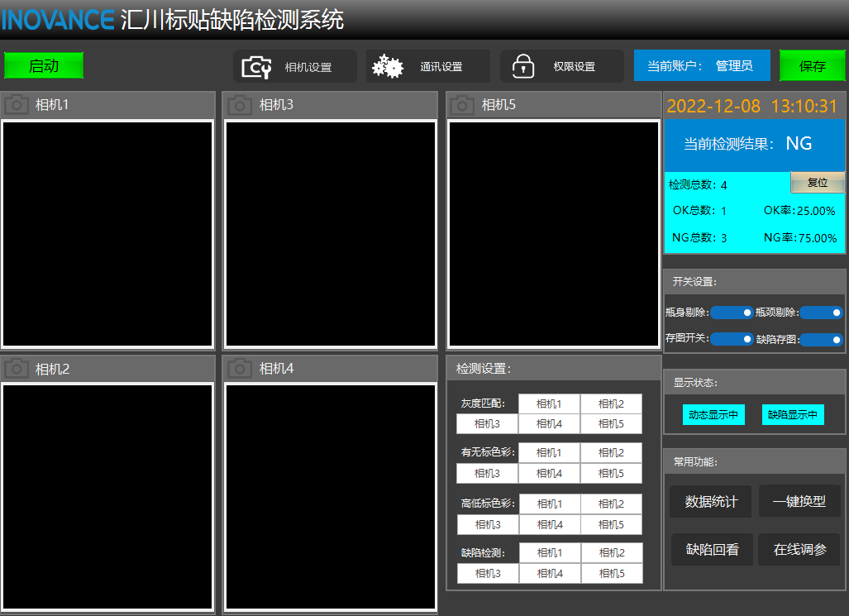Click the permission settings padlock icon

tap(523, 67)
